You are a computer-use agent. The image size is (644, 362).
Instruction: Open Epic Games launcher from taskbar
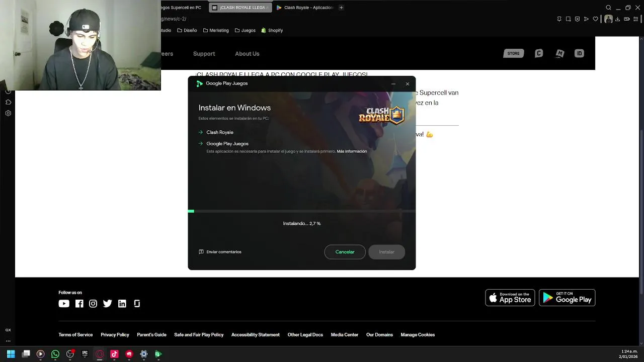coord(85,354)
